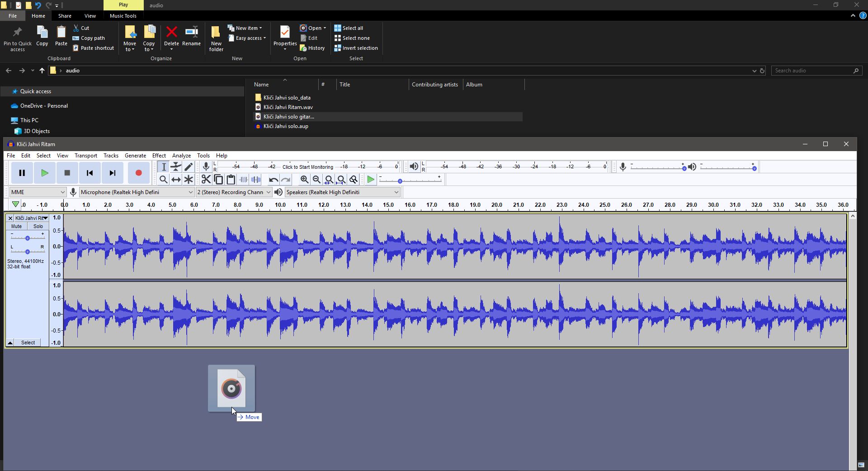Select Kliči Jahvi solo.aup file

[286, 126]
